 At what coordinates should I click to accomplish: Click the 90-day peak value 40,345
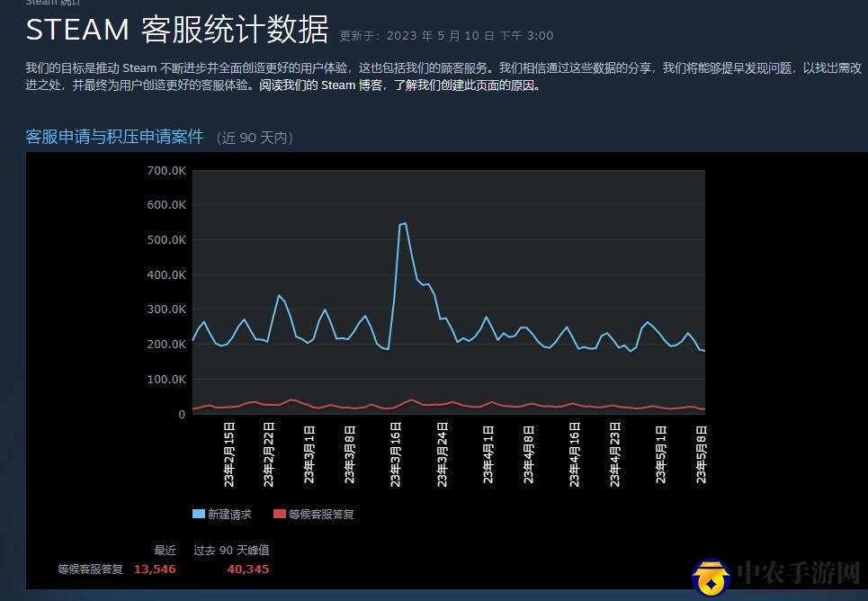[x=248, y=569]
